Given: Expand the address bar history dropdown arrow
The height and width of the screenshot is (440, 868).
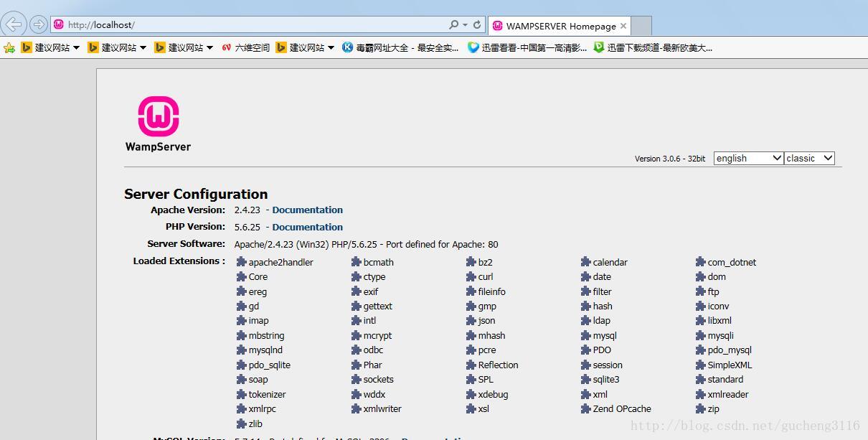Looking at the screenshot, I should (x=465, y=25).
